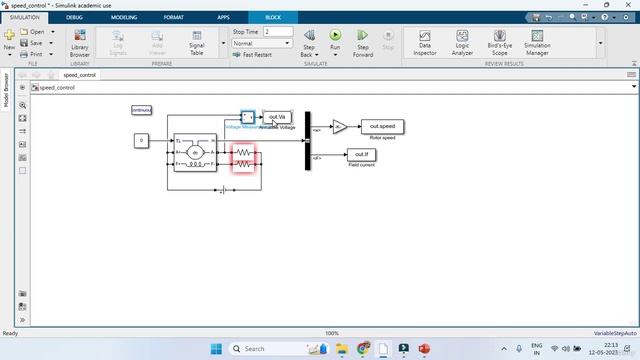
Task: Expand the Save button dropdown arrow
Action: pyautogui.click(x=51, y=43)
